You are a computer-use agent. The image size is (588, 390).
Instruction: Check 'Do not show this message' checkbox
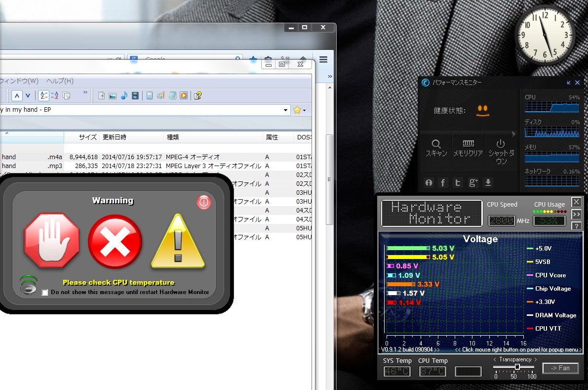coord(44,293)
